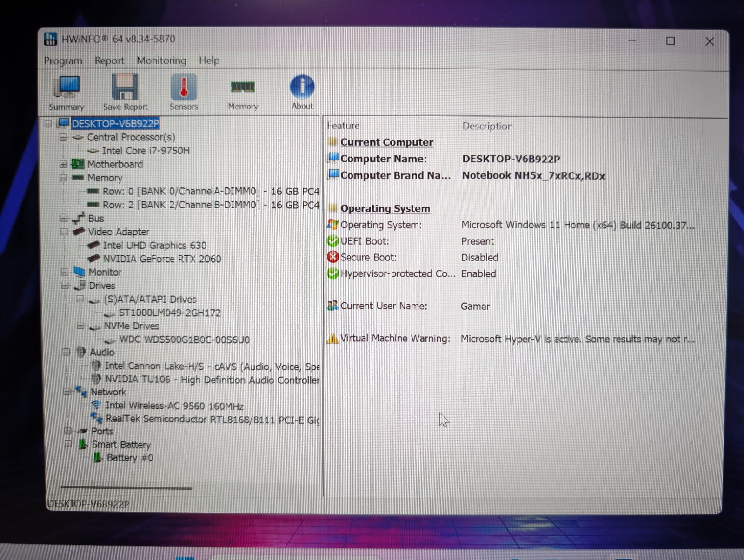The height and width of the screenshot is (560, 744).
Task: Open the Report menu
Action: (109, 60)
